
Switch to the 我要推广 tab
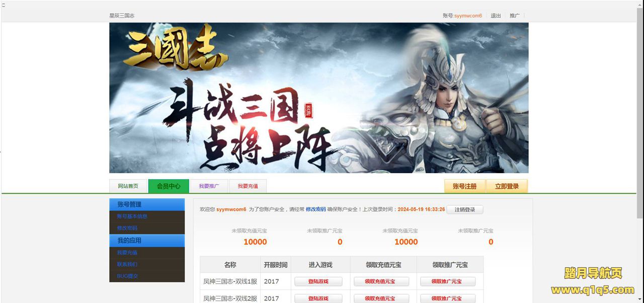[x=209, y=186]
